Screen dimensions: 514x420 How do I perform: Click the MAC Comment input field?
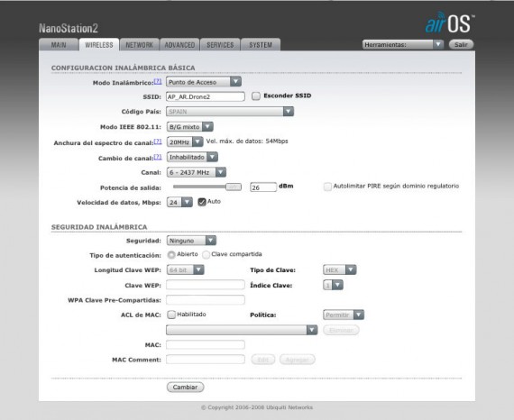206,360
